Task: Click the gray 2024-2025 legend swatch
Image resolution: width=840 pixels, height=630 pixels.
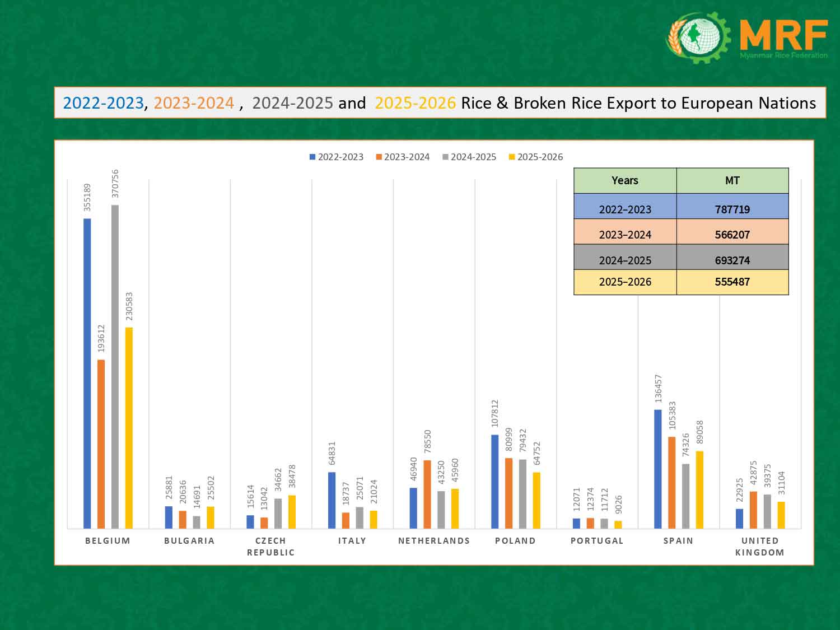Action: pos(445,157)
